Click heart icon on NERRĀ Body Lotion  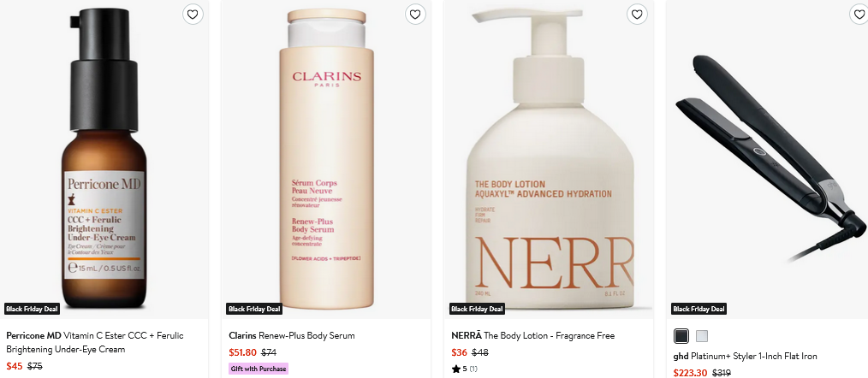(637, 15)
